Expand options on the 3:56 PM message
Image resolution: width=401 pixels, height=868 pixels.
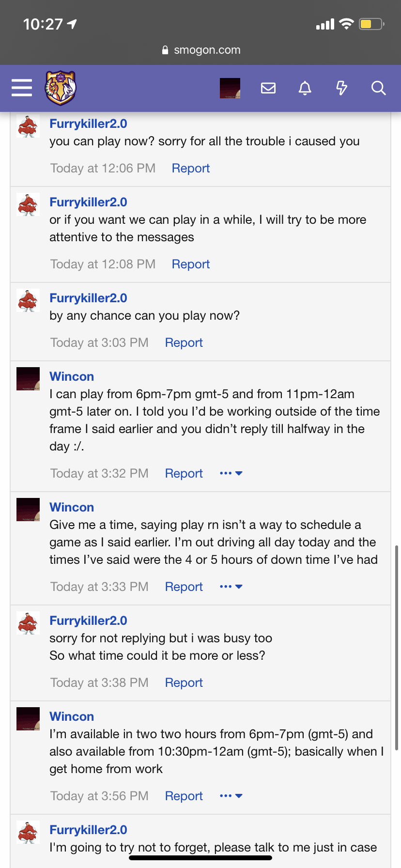click(231, 796)
